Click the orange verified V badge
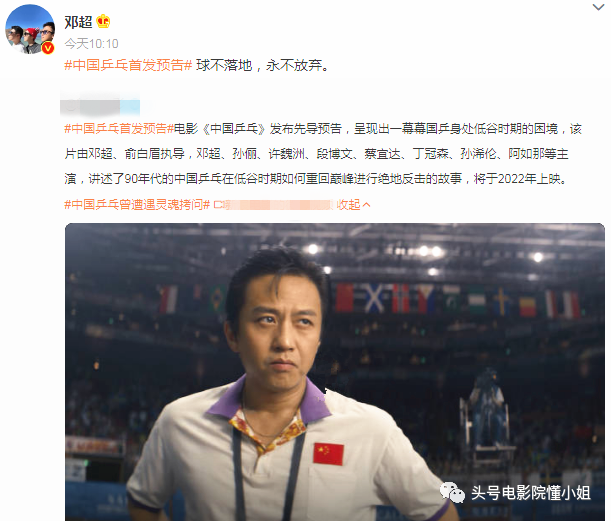 48,48
